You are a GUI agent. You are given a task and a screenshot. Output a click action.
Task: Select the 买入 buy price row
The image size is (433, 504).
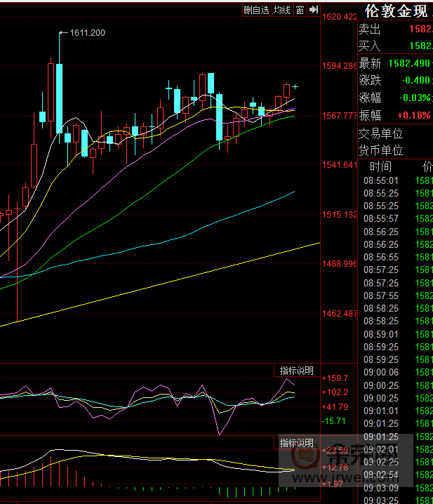click(x=395, y=46)
